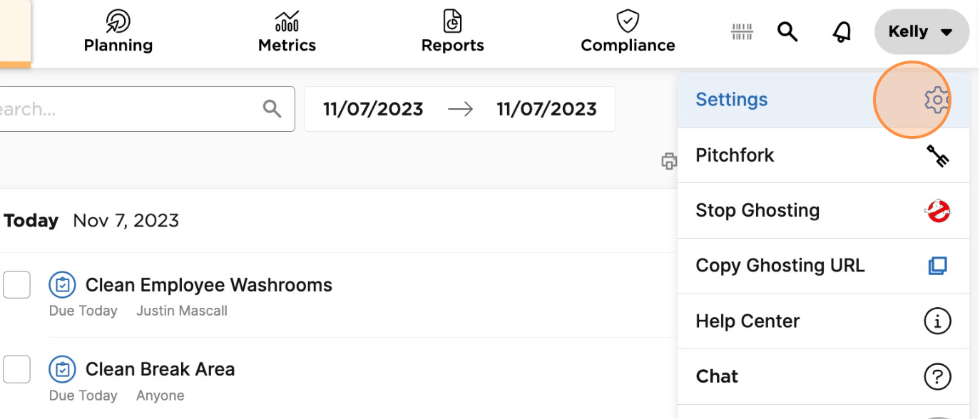Screen dimensions: 980x419
Task: Click the Stop Ghosting ghostbuster icon
Action: click(x=937, y=210)
